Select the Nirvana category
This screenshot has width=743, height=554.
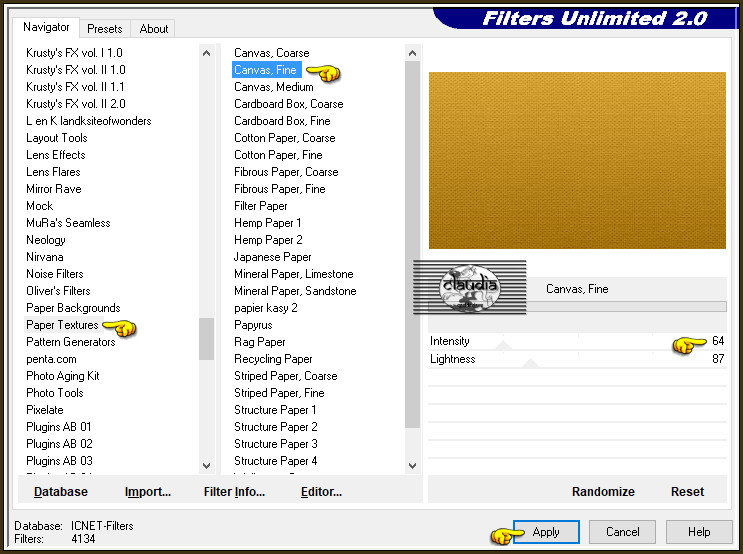[x=45, y=257]
